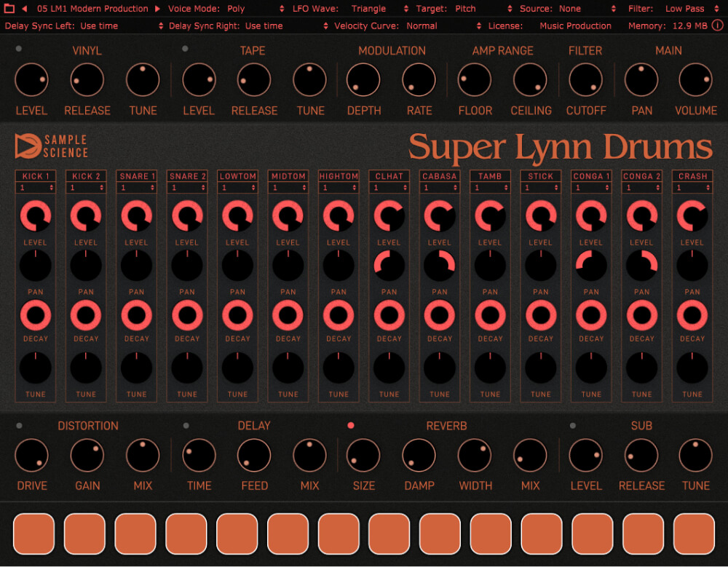728x567 pixels.
Task: Disable the REVERB effect LED
Action: point(351,425)
